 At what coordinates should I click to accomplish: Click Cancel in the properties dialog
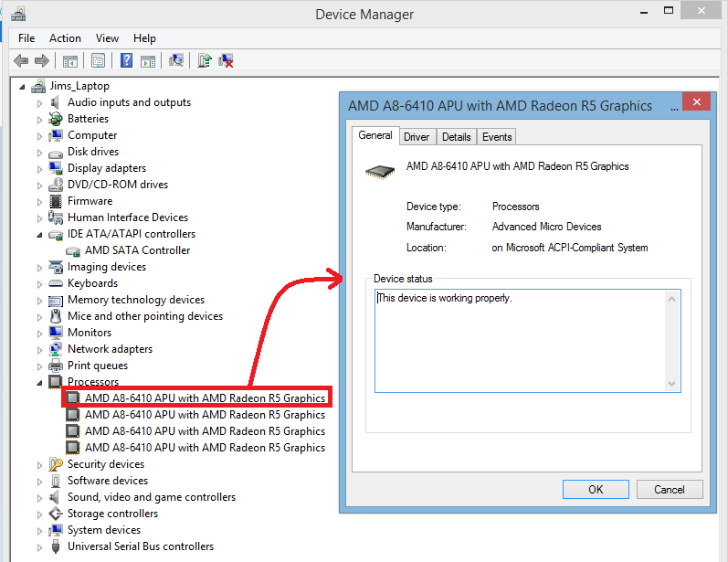(669, 490)
